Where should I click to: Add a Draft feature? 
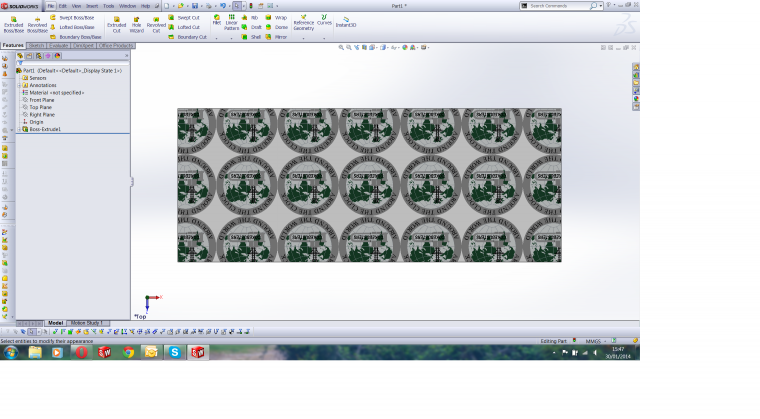click(252, 27)
